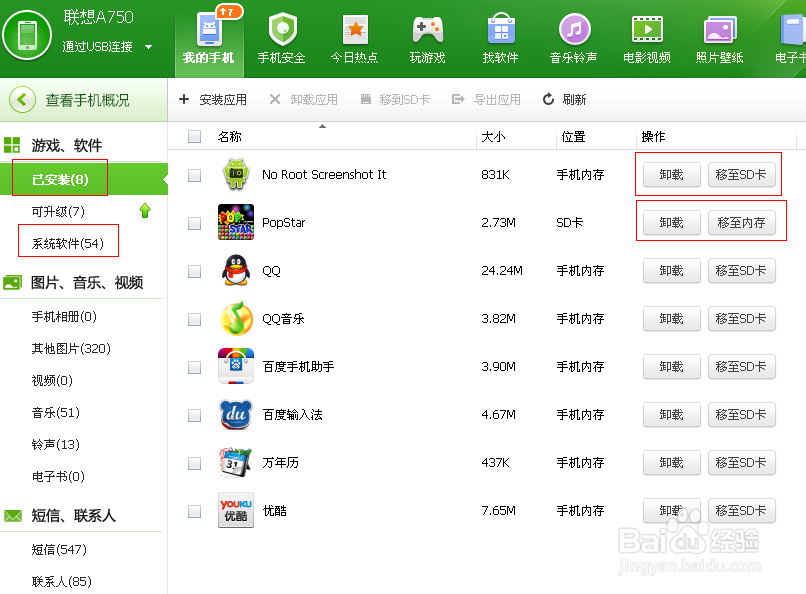Check the QQ音乐 row checkbox

point(194,320)
